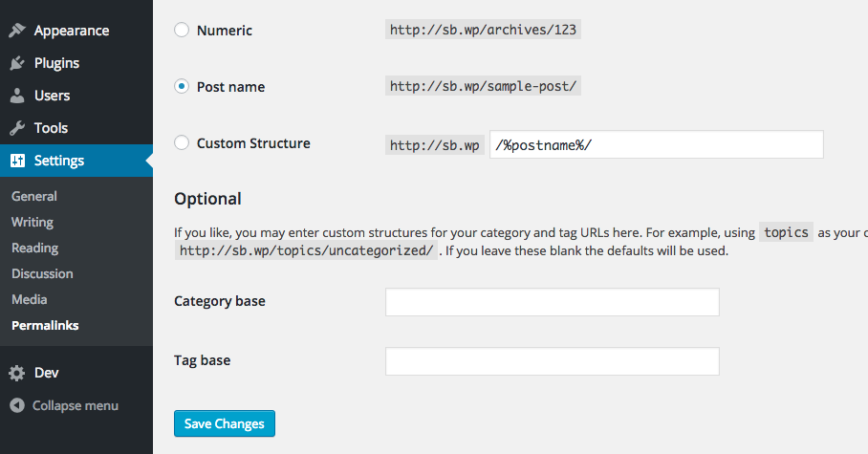Open the Writing settings page

[33, 222]
